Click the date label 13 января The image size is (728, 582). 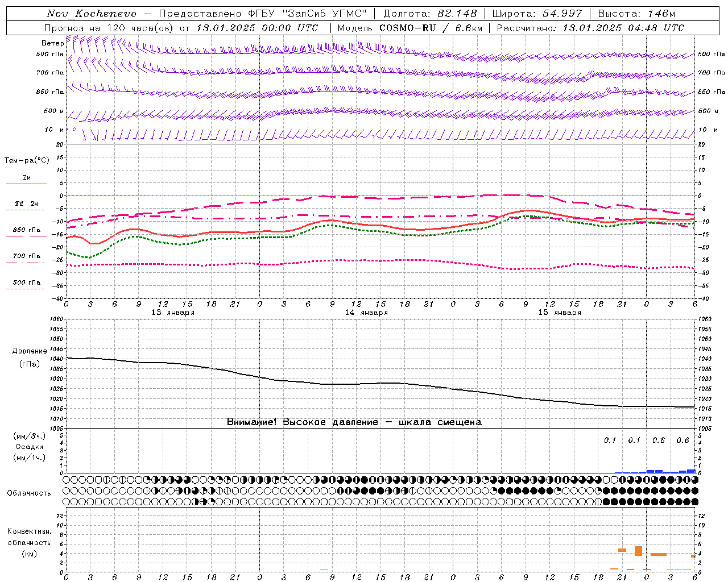(173, 313)
